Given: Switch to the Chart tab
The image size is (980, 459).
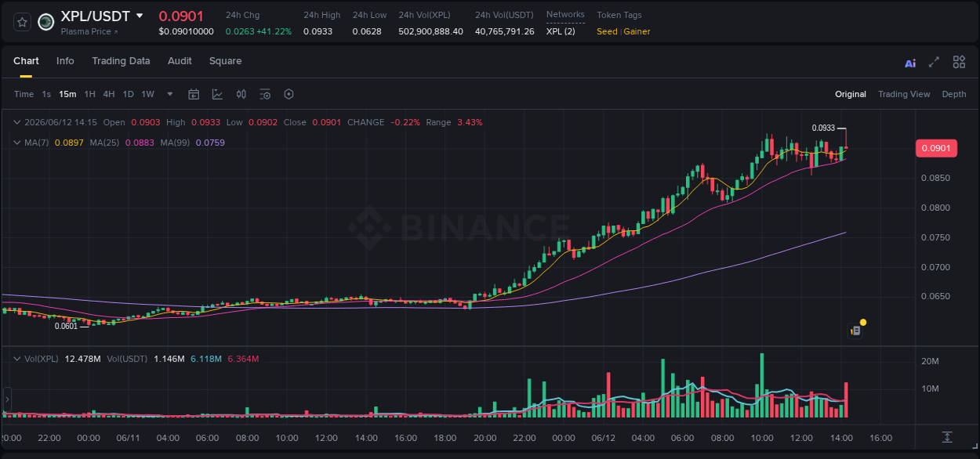Looking at the screenshot, I should pos(26,61).
